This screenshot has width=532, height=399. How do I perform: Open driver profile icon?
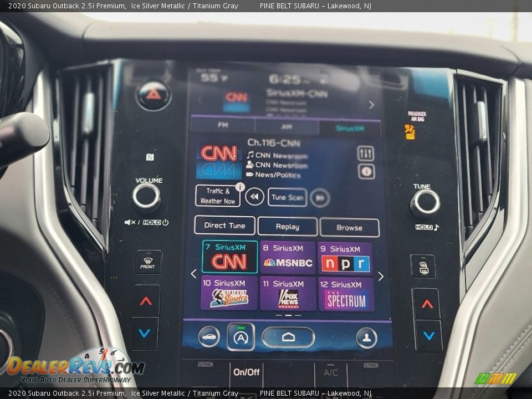pos(367,338)
